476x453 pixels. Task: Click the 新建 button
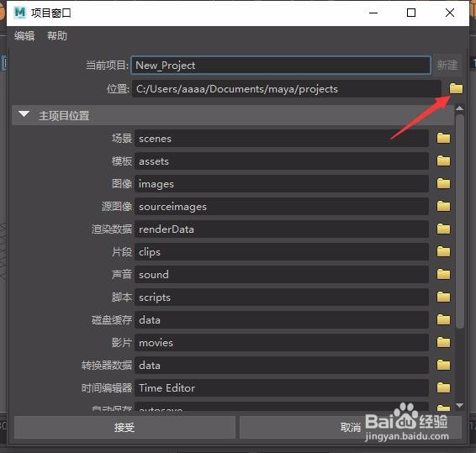[447, 65]
